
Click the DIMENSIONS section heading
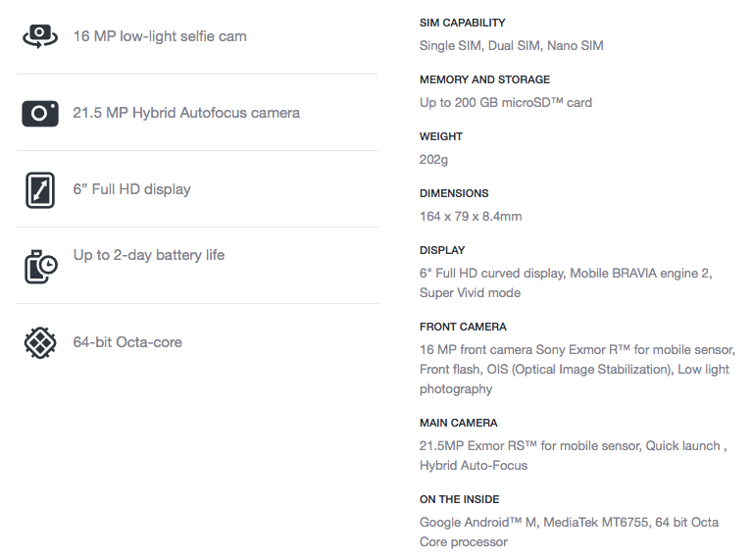tap(454, 193)
